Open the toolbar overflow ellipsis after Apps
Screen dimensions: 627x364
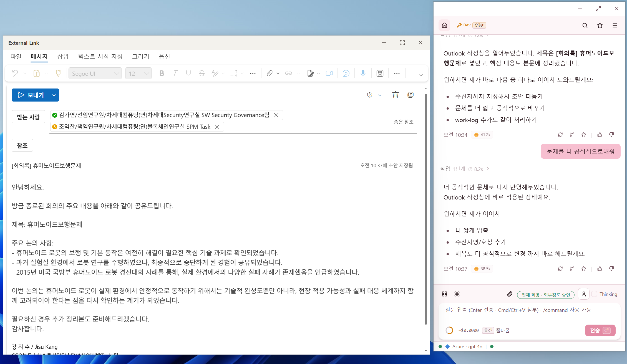[397, 73]
